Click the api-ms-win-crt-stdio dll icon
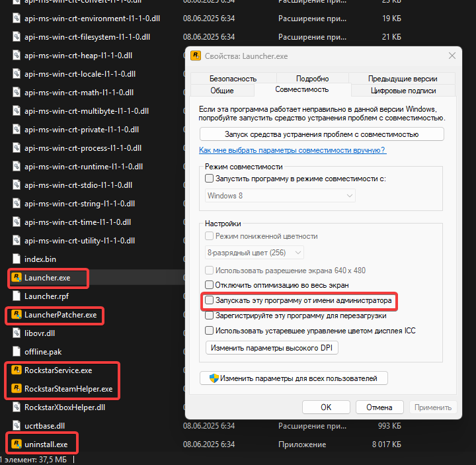 pyautogui.click(x=17, y=185)
